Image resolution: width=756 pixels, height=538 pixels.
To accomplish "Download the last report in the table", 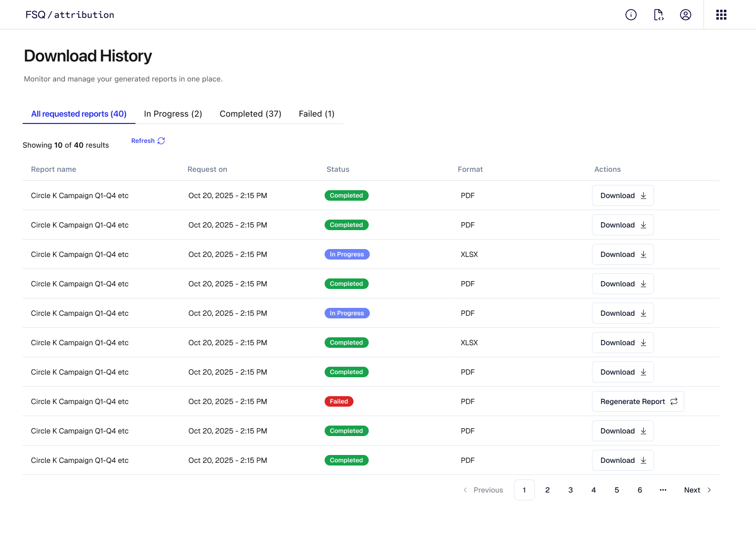I will click(x=623, y=460).
